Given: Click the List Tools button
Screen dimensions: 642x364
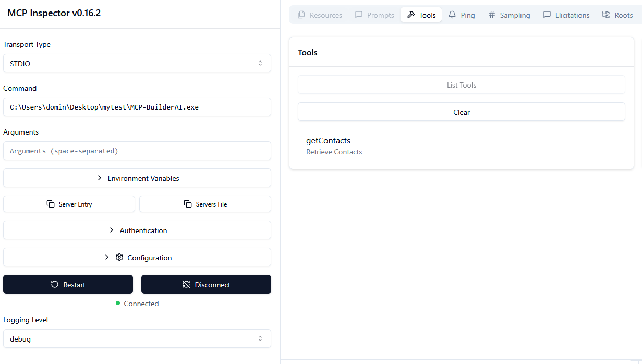Looking at the screenshot, I should pyautogui.click(x=461, y=84).
